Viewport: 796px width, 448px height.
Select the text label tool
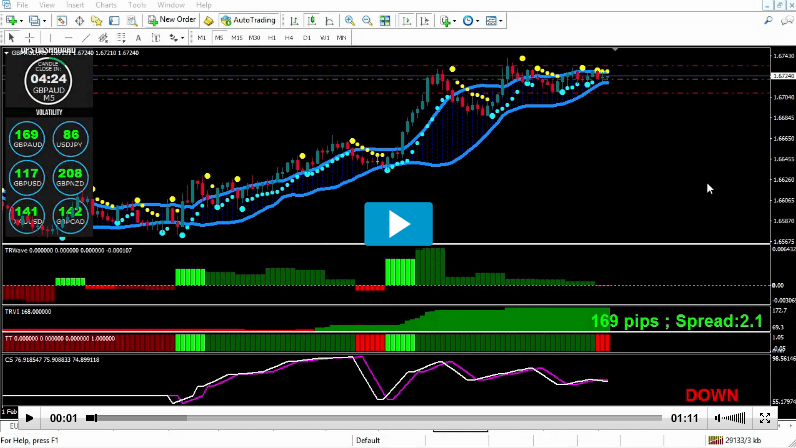(x=156, y=38)
